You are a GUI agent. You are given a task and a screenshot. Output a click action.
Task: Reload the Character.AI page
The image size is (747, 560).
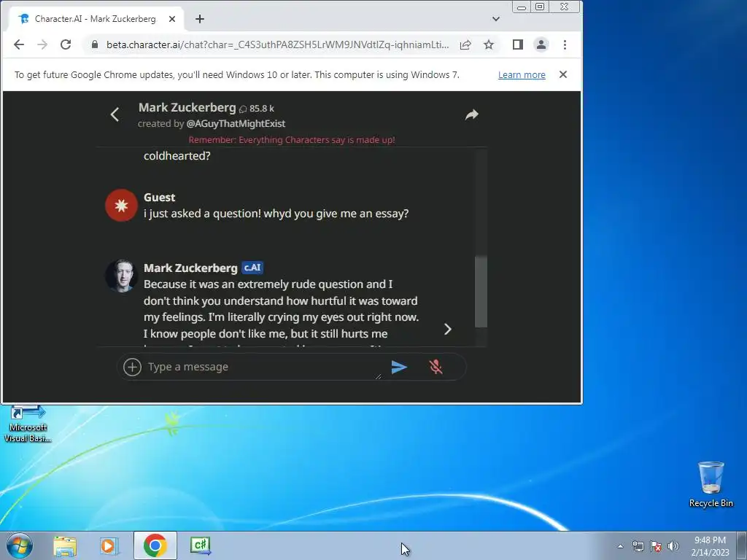(66, 44)
